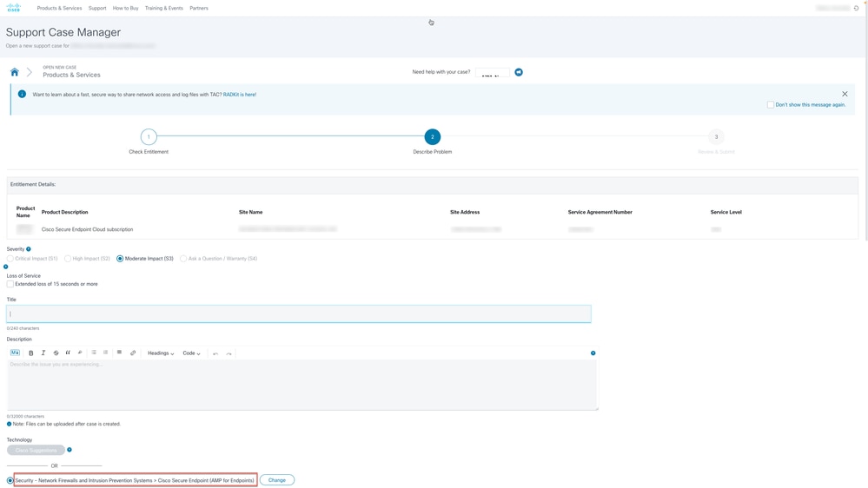The height and width of the screenshot is (488, 868).
Task: Insert a bulleted list in the description
Action: coord(94,353)
